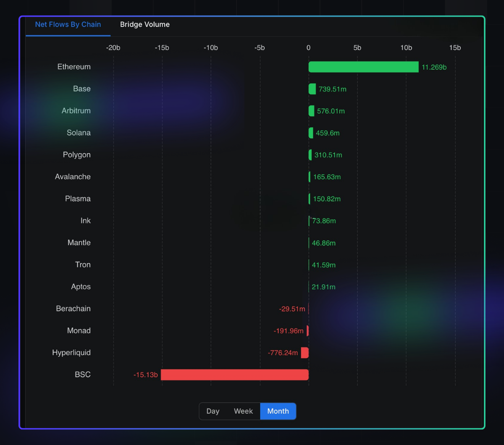The image size is (504, 445).
Task: Click the -191.96m value
Action: pos(289,331)
